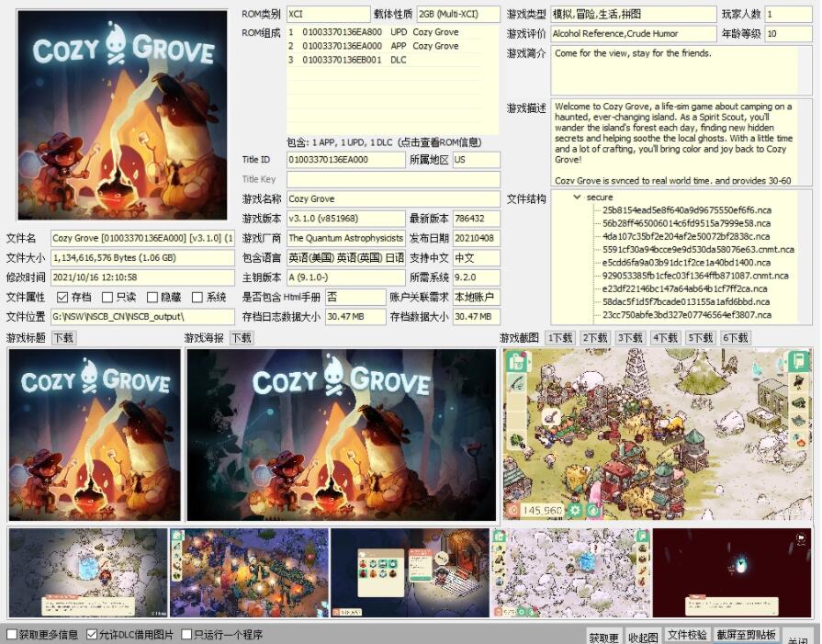Click the 所属地区 field US

476,160
